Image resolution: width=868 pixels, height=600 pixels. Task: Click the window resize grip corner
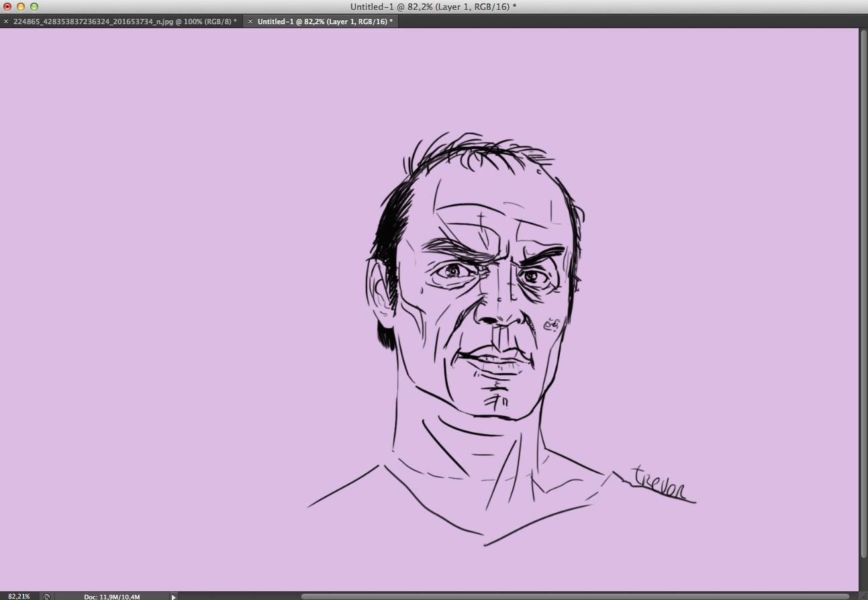tap(863, 595)
